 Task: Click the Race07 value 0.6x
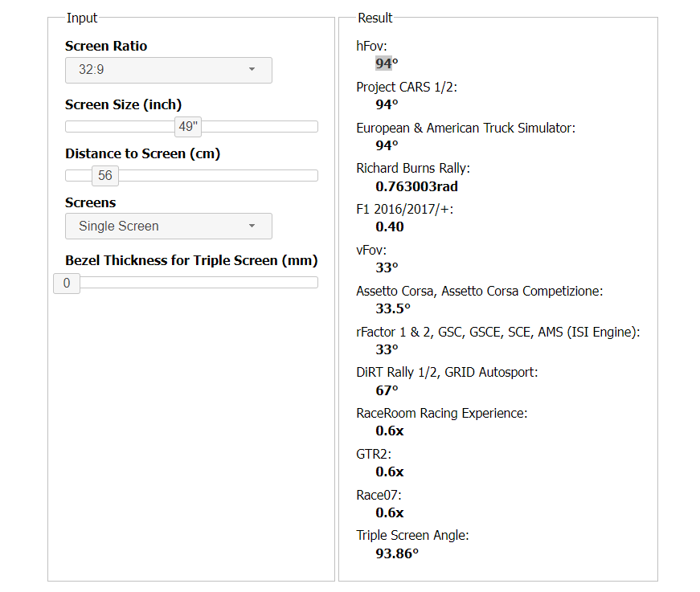click(389, 512)
